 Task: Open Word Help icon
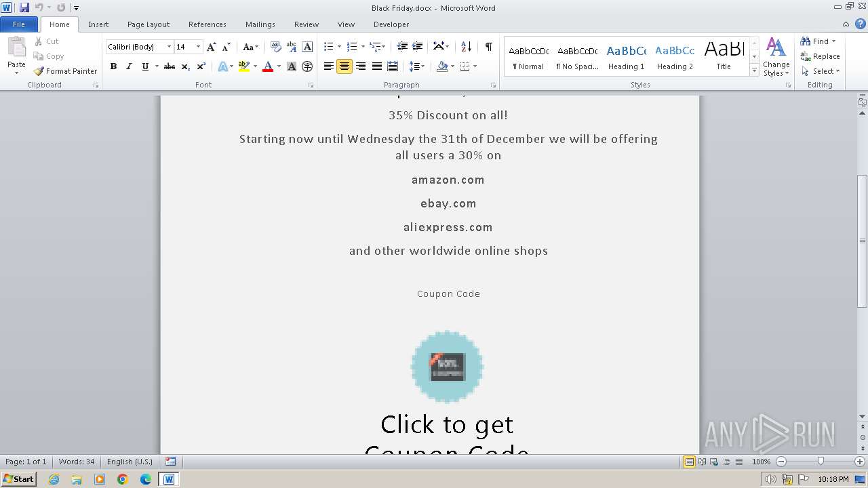click(x=861, y=24)
